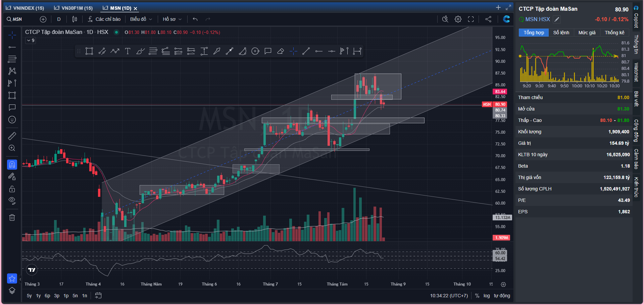Toggle percent scale on price axis
This screenshot has width=644, height=305.
[477, 296]
